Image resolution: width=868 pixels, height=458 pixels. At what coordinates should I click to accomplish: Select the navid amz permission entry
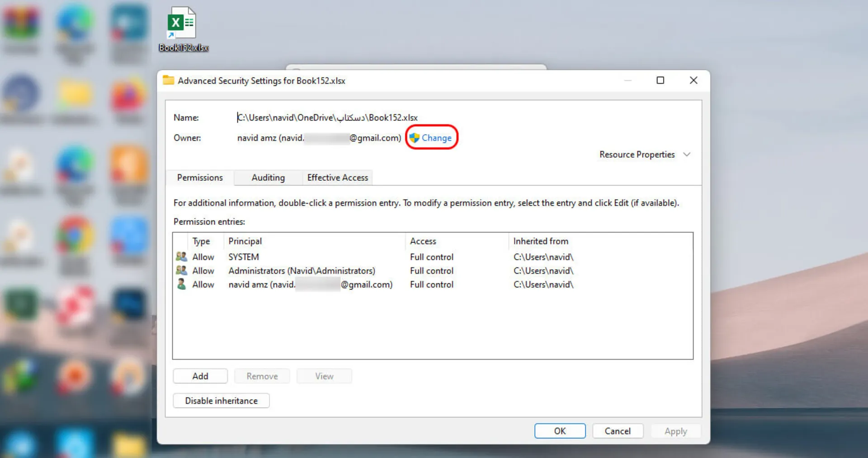click(x=433, y=285)
